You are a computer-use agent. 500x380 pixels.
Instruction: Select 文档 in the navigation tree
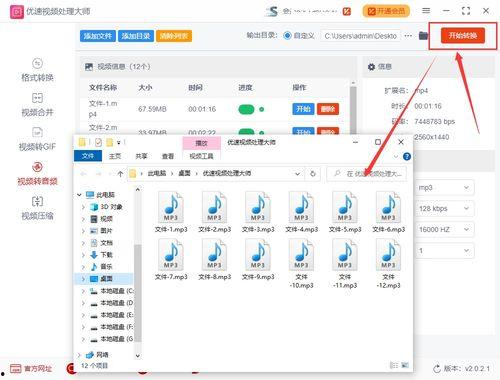(x=106, y=243)
